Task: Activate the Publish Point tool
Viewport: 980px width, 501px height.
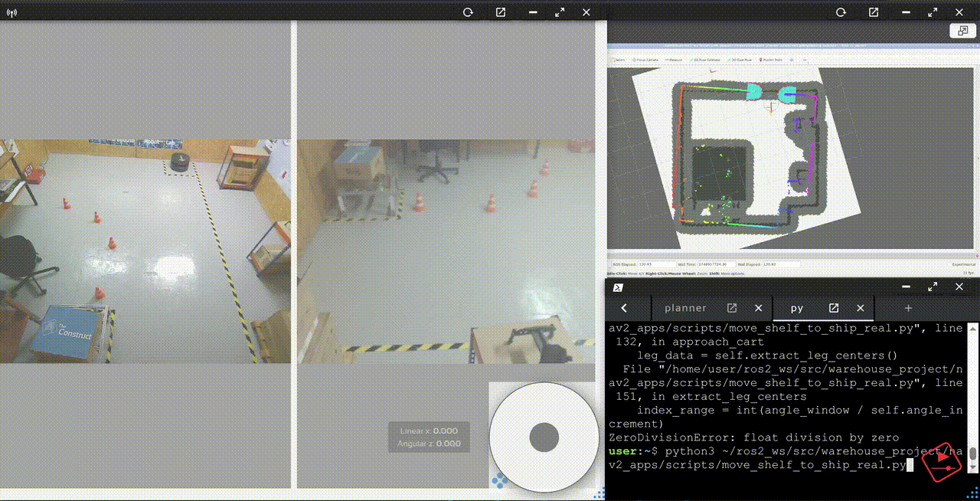Action: (x=772, y=61)
